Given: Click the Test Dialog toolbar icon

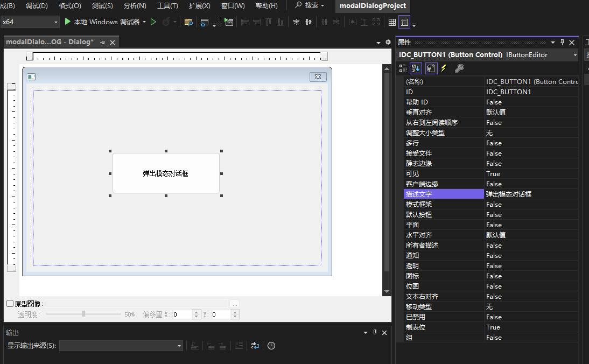Looking at the screenshot, I should point(230,22).
